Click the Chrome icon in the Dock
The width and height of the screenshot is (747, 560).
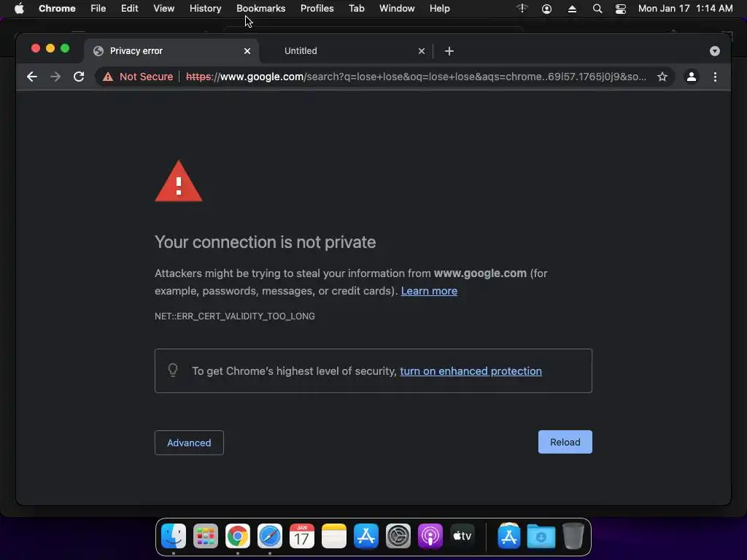coord(238,536)
